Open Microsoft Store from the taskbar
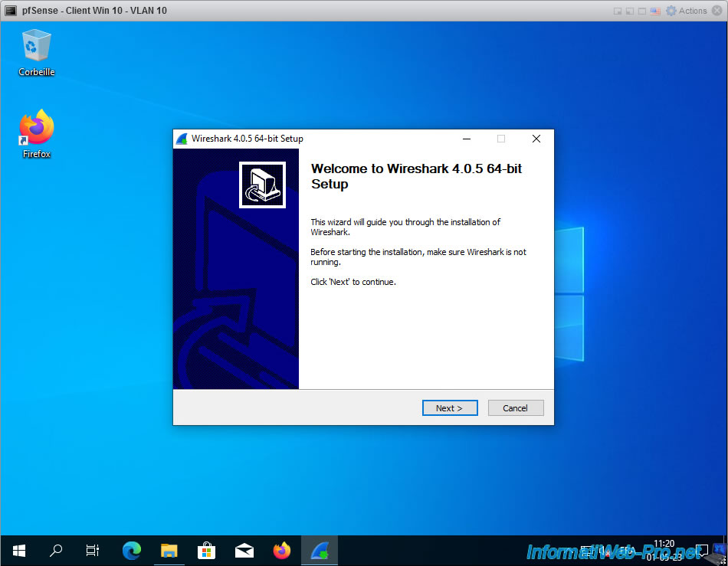Image resolution: width=728 pixels, height=566 pixels. coord(207,551)
